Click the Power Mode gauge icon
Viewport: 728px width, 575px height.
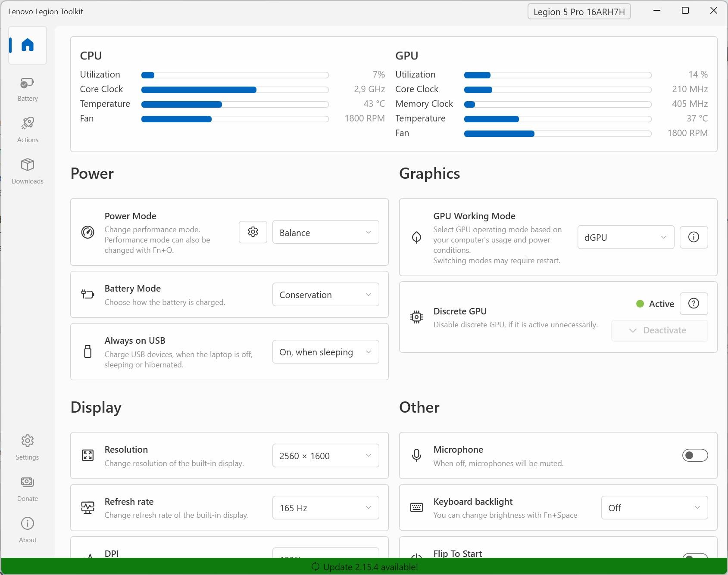point(87,232)
